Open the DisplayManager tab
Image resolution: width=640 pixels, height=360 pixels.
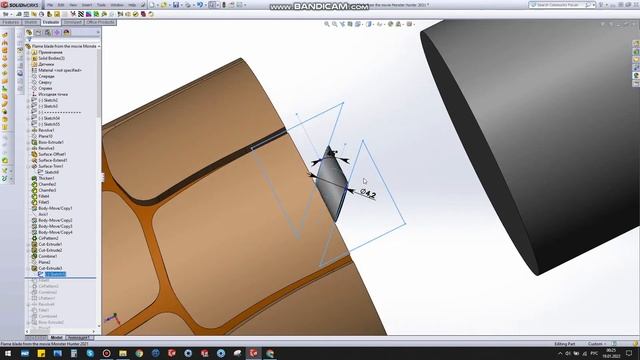click(67, 33)
